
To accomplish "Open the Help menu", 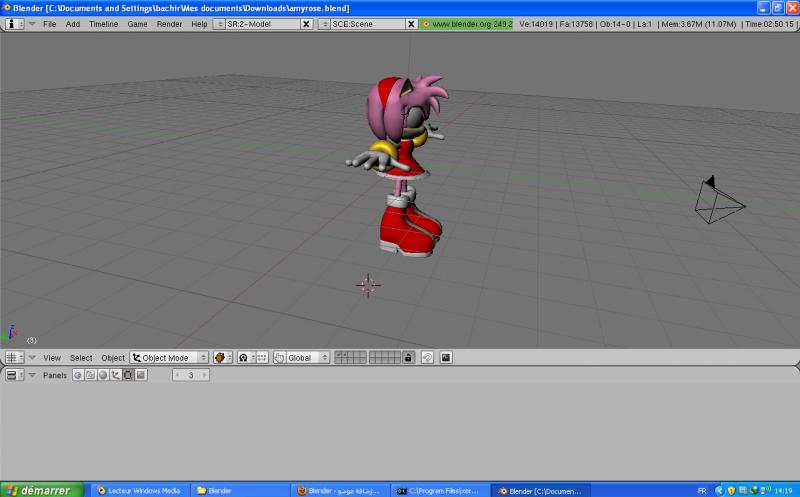I will [199, 24].
